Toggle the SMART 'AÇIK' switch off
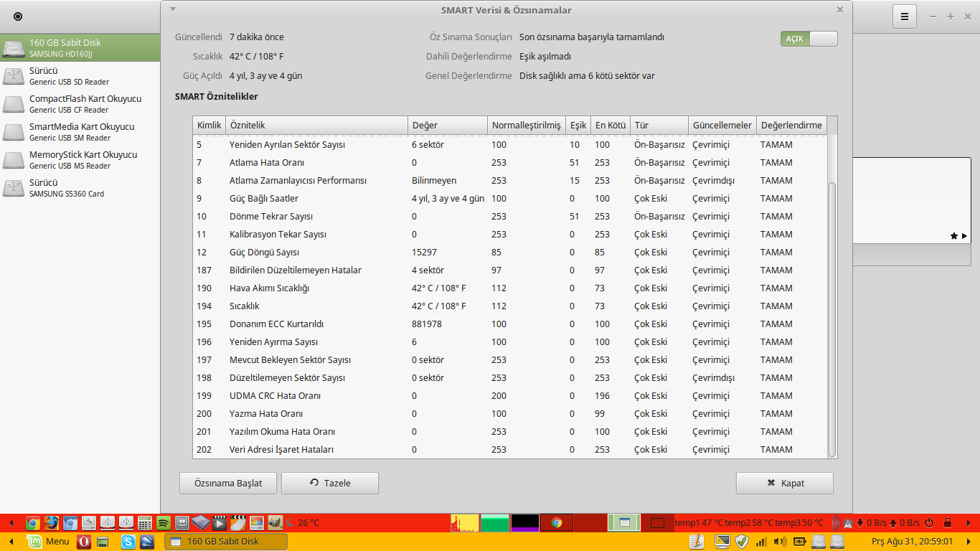980x551 pixels. click(809, 39)
